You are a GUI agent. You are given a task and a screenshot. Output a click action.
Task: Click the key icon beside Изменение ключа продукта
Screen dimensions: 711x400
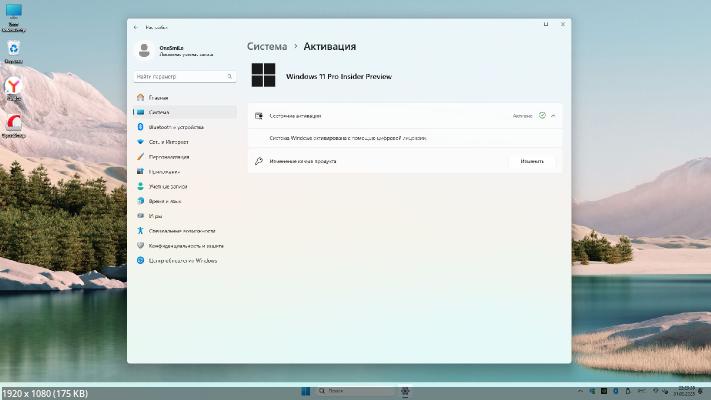pos(259,161)
